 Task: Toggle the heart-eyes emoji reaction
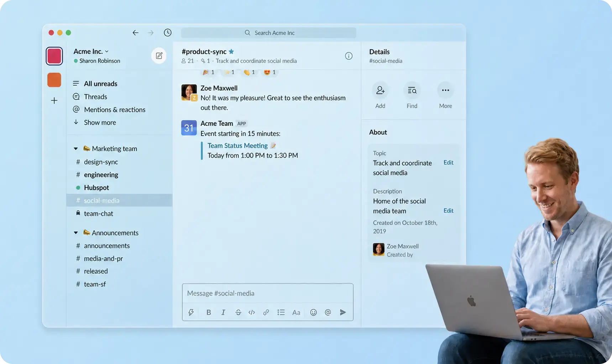tap(270, 72)
